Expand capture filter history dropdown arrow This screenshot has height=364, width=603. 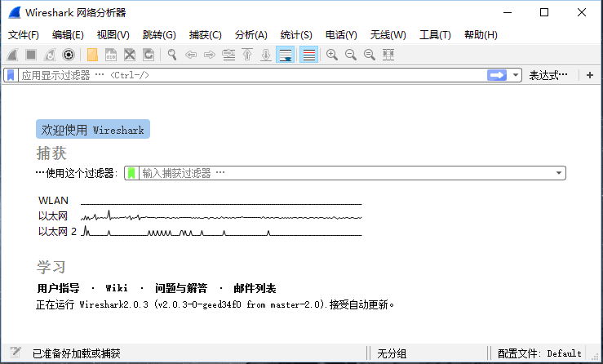559,173
